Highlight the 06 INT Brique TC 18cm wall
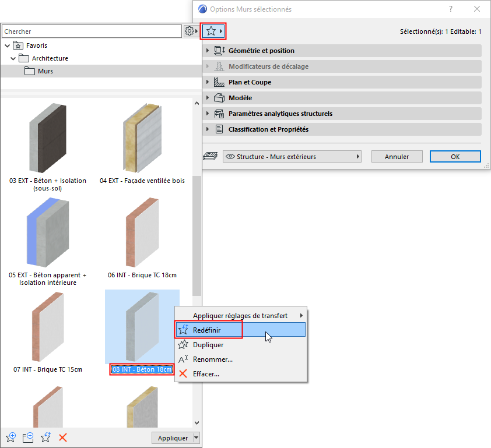Image resolution: width=491 pixels, height=448 pixels. click(142, 231)
